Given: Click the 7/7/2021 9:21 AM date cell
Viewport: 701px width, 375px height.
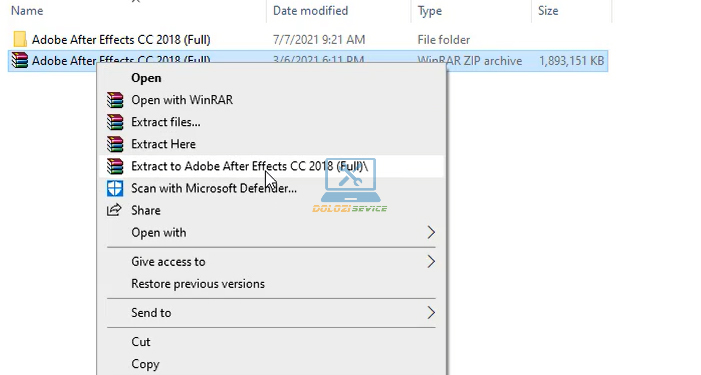Looking at the screenshot, I should (319, 40).
